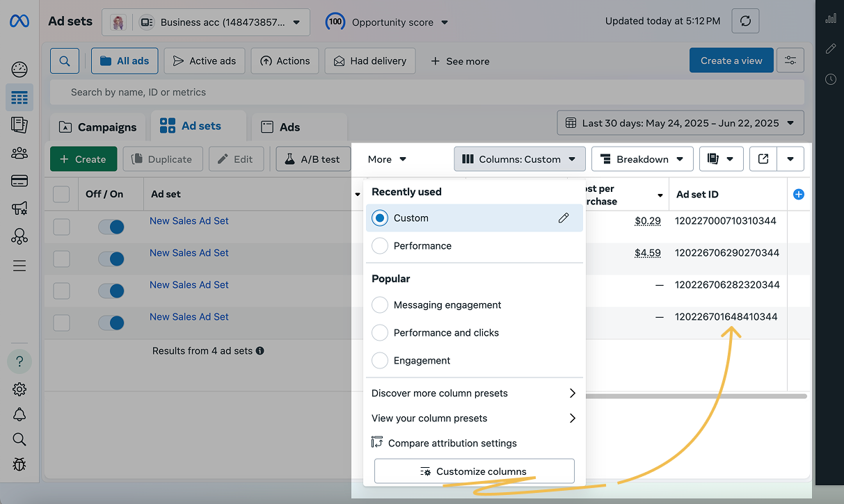Viewport: 844px width, 504px height.
Task: Switch to the Campaigns tab
Action: coord(98,127)
